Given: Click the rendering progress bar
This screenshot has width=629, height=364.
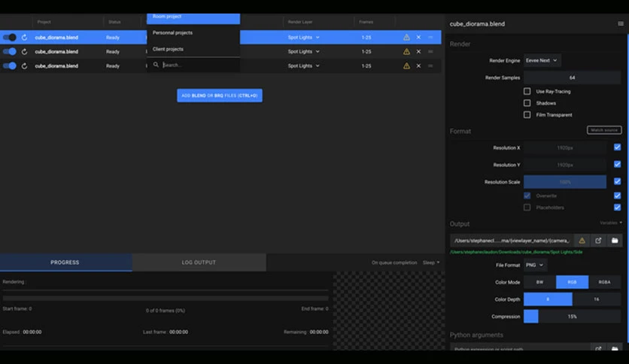Looking at the screenshot, I should pos(166,299).
